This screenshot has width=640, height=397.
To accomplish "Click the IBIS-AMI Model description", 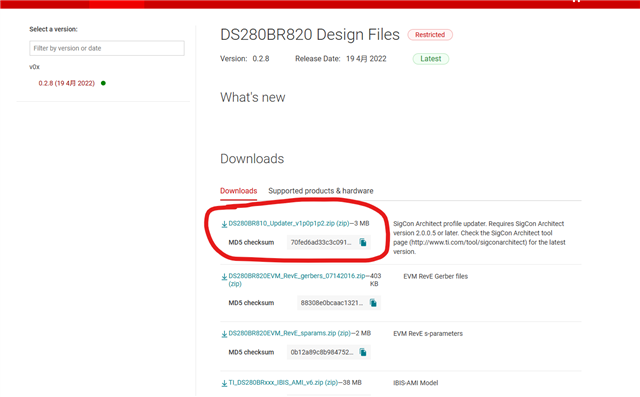I will (416, 383).
